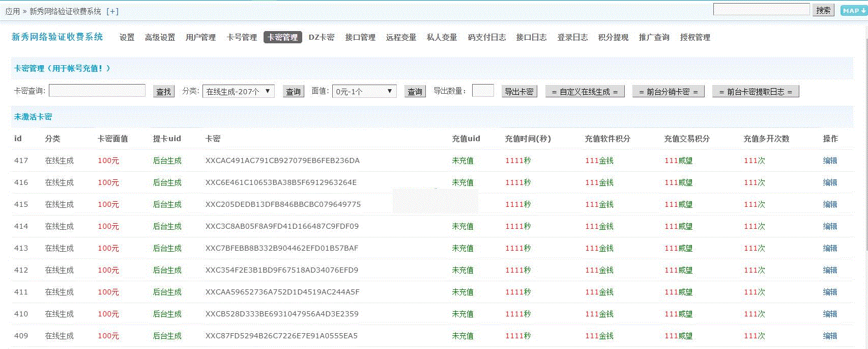Click 编辑 for card id 412

[x=830, y=270]
